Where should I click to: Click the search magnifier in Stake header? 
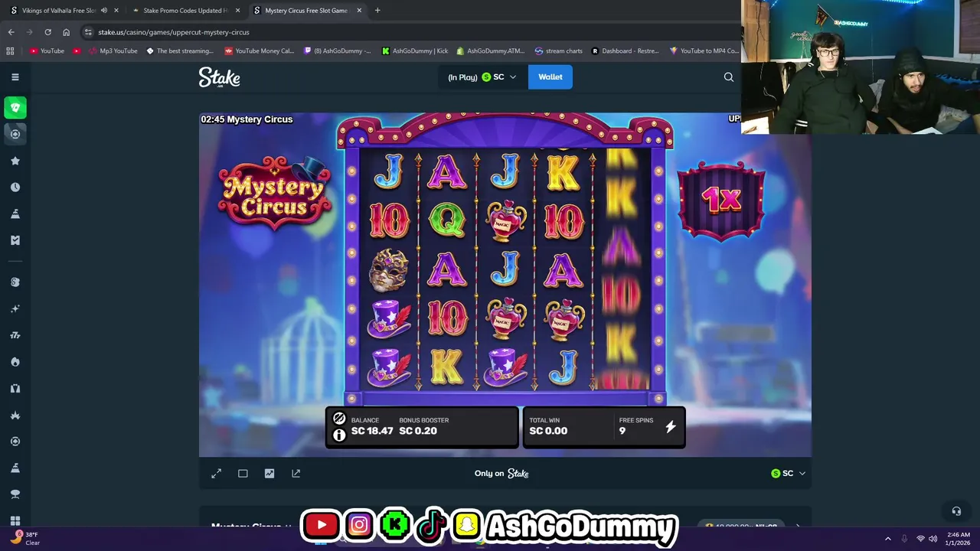point(729,77)
